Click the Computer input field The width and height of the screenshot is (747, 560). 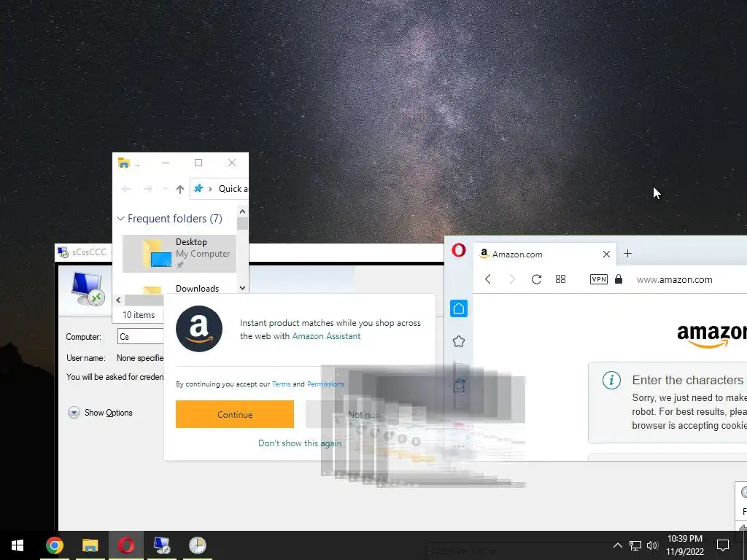pos(141,336)
